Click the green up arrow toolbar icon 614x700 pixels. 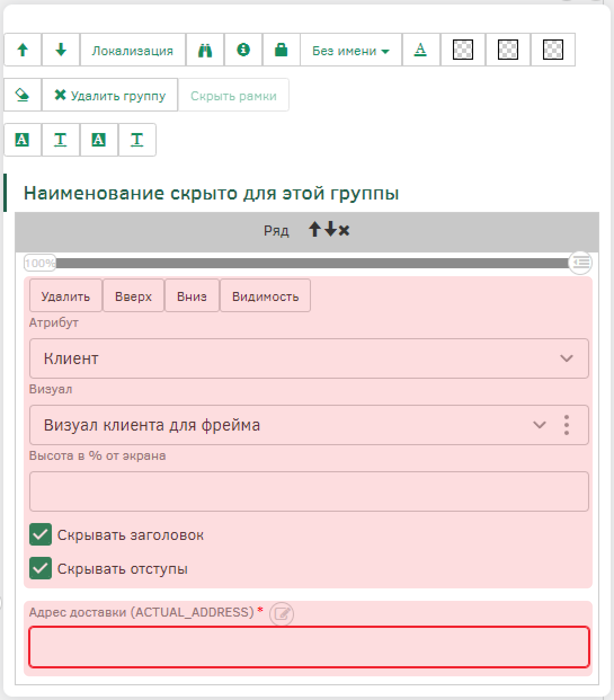[x=23, y=50]
